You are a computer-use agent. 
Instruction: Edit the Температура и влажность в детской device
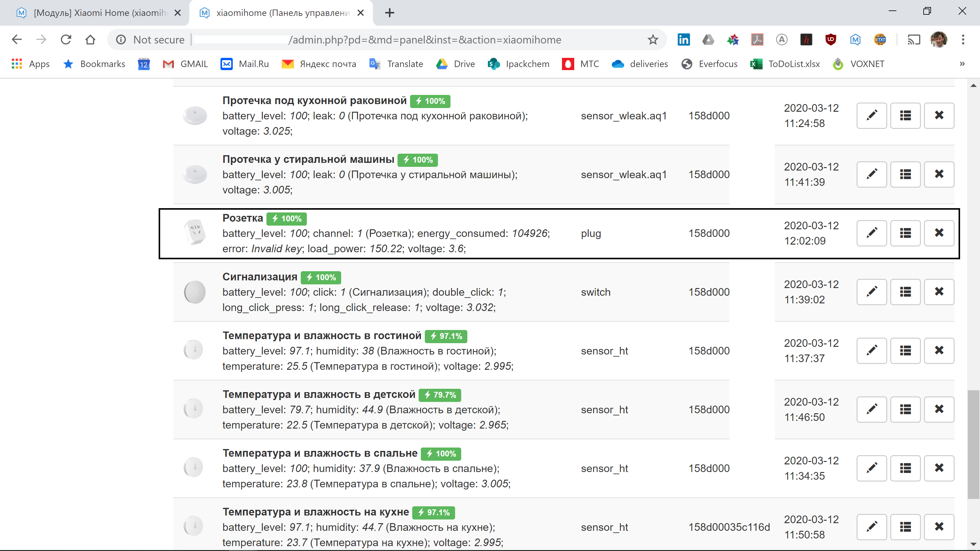pyautogui.click(x=871, y=409)
